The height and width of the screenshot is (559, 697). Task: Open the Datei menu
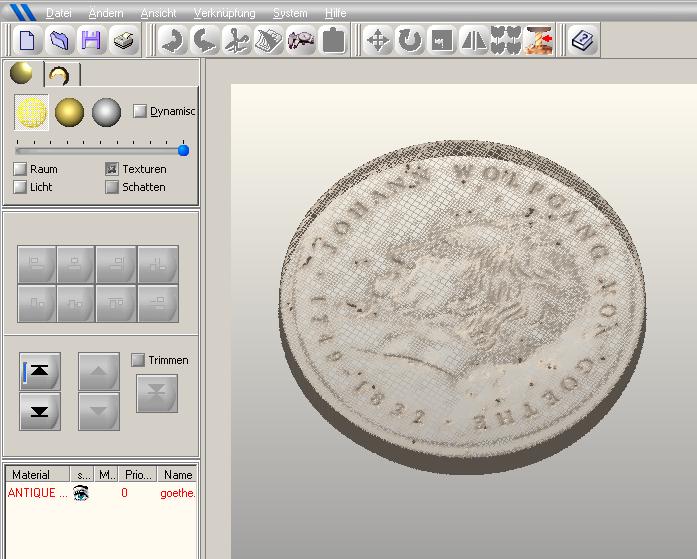click(x=59, y=13)
